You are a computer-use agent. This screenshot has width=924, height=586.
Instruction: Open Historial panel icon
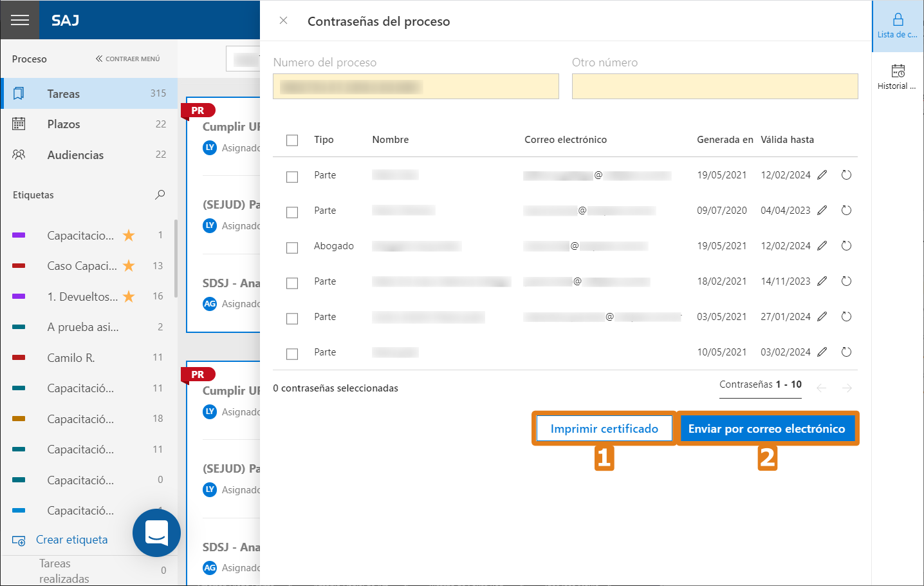click(x=898, y=77)
